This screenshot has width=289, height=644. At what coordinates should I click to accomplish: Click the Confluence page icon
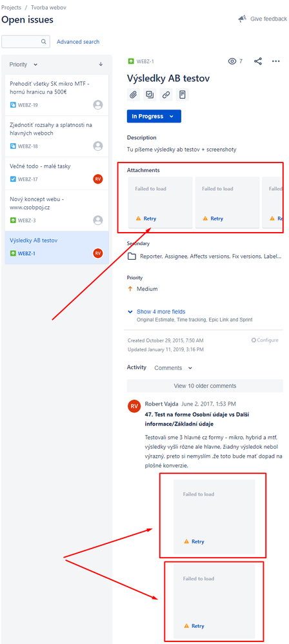pyautogui.click(x=182, y=95)
